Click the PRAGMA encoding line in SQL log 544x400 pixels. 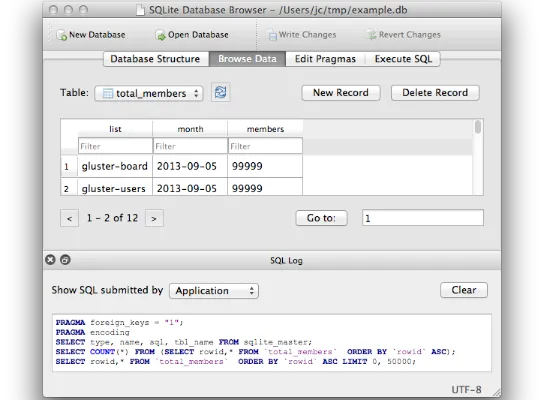[93, 332]
